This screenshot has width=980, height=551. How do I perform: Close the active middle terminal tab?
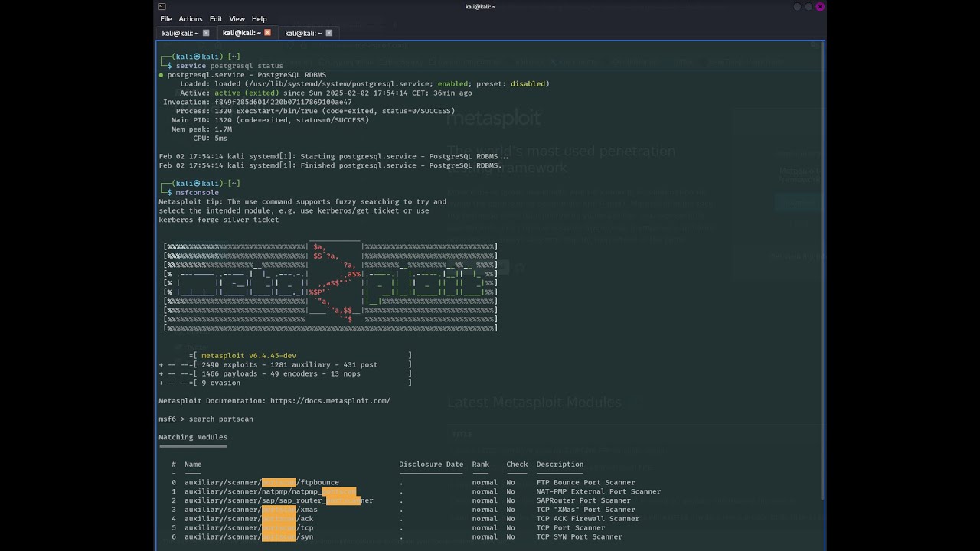pos(267,33)
